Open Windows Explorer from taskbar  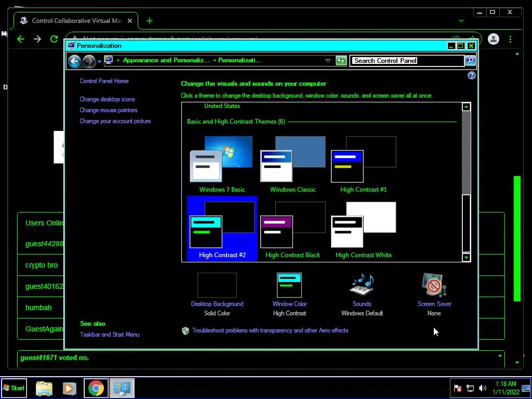pos(44,388)
